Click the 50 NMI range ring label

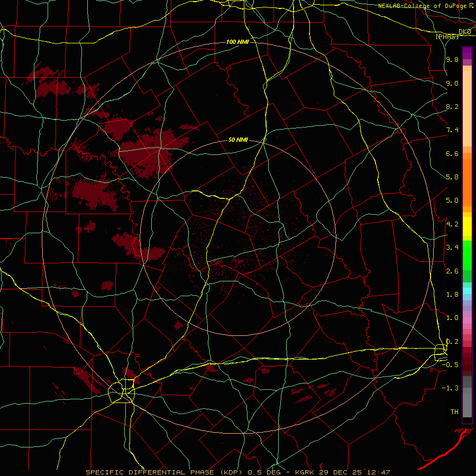(239, 140)
